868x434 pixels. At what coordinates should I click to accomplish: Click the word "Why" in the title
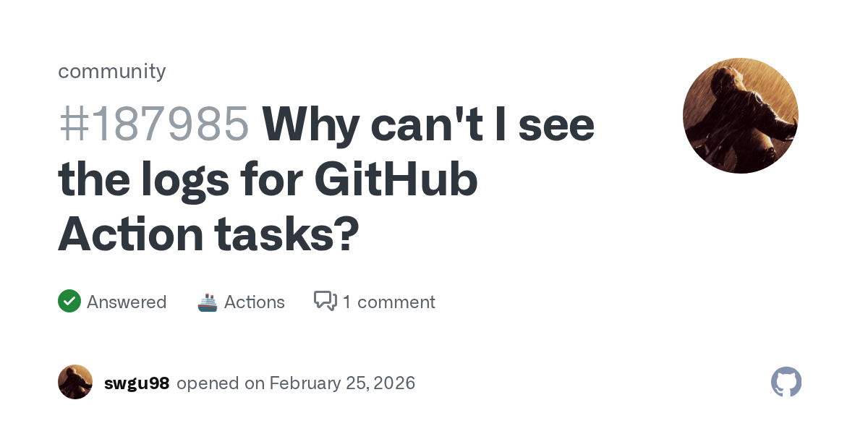(310, 124)
